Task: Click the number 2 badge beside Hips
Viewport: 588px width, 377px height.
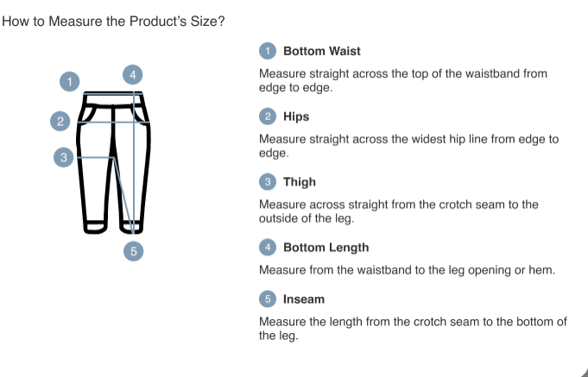Action: 269,116
